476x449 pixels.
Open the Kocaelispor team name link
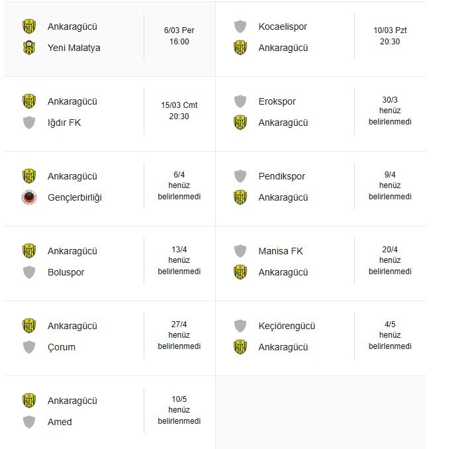point(283,26)
